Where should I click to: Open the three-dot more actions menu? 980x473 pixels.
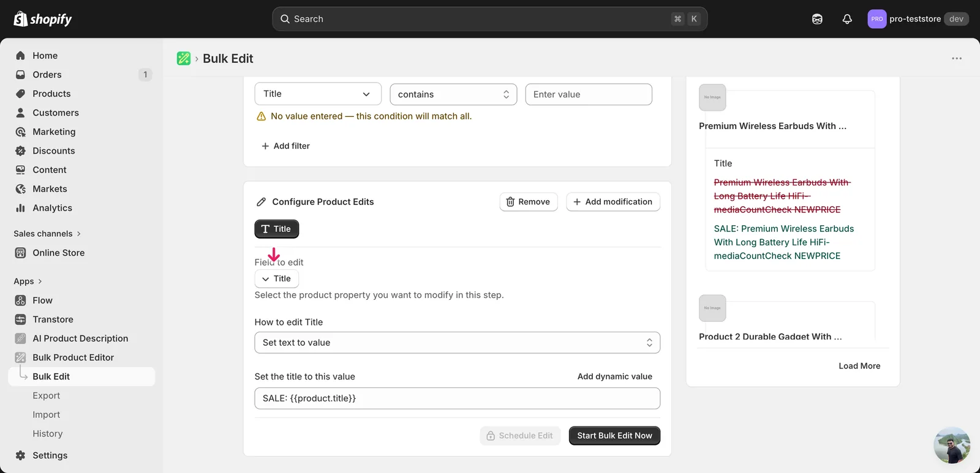tap(957, 58)
